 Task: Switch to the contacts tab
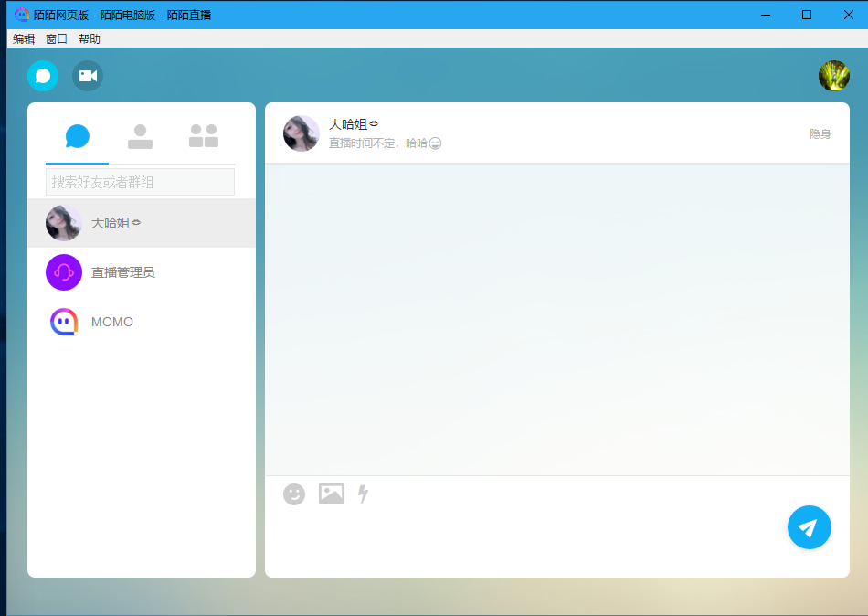(x=140, y=134)
